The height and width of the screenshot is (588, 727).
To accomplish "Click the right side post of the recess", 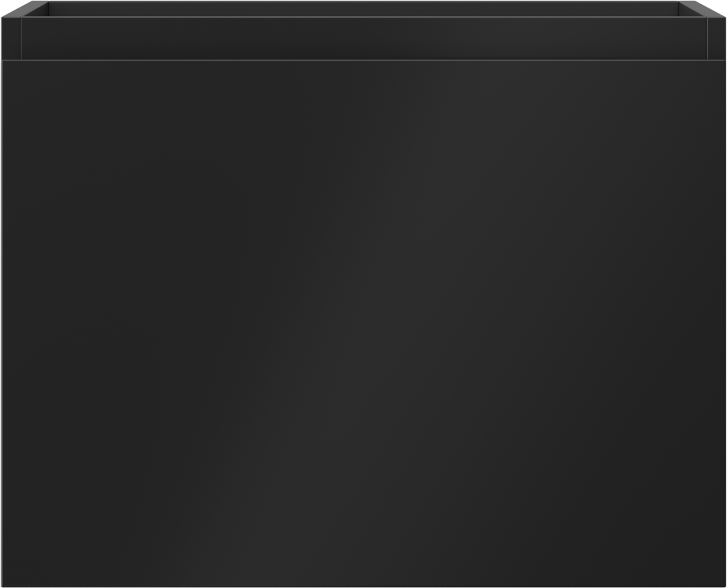I will (717, 39).
